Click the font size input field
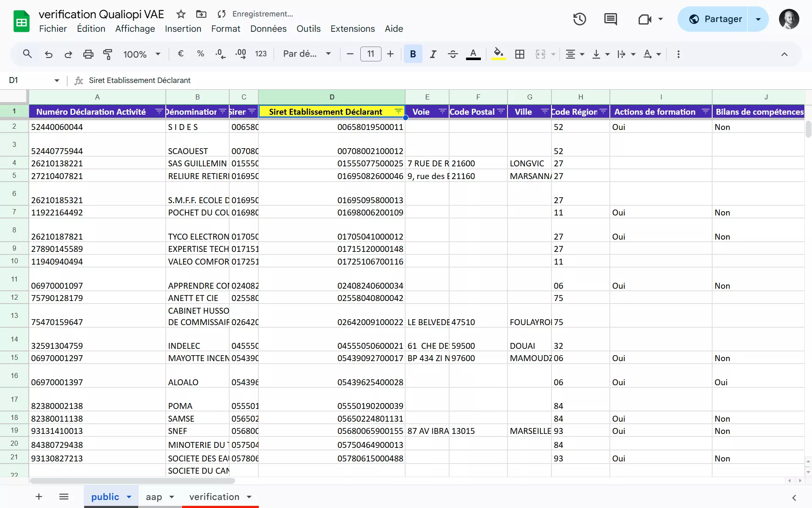 370,54
